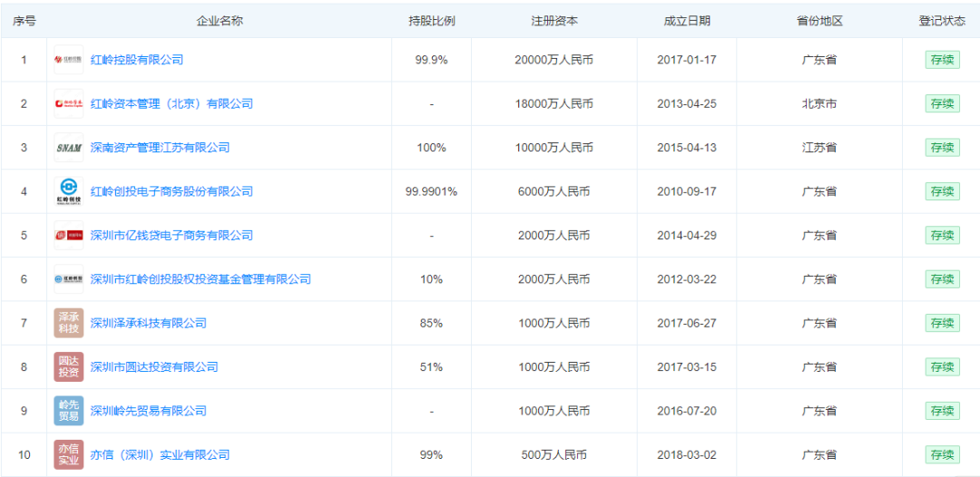This screenshot has height=477, width=980.
Task: Select the 99.9901% shareholding cell
Action: point(431,191)
